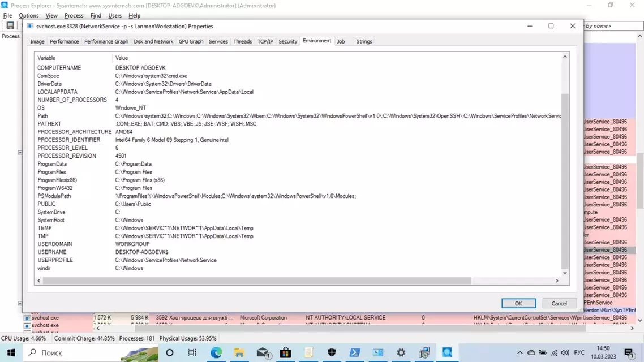Click the OneDrive cloud tray icon
The width and height of the screenshot is (644, 362).
[531, 352]
